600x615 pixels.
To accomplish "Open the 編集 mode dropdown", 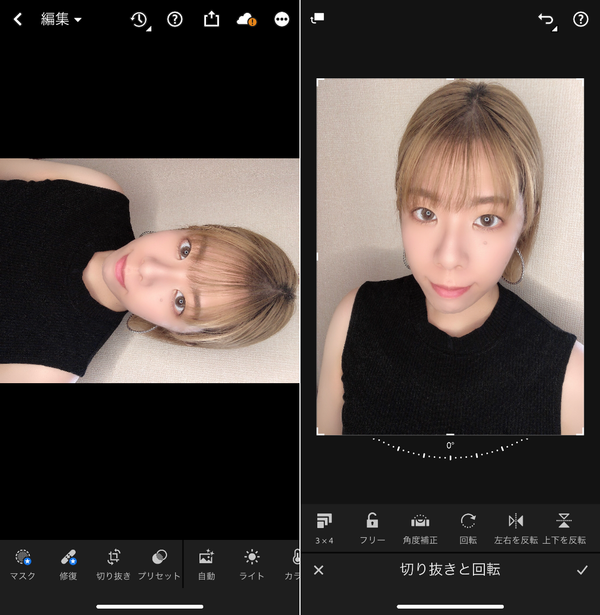I will point(61,19).
